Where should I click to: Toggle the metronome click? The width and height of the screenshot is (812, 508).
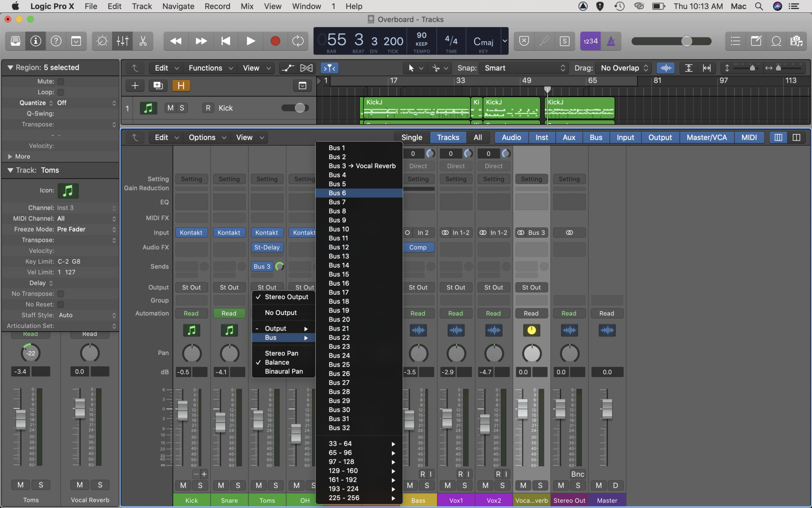611,41
